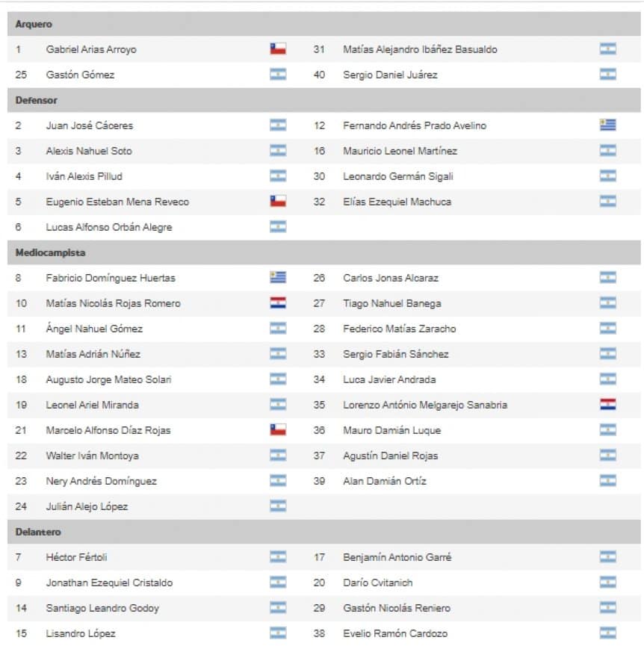Click the Chile flag beside Gabriel Arias Arroyo
The image size is (644, 655).
point(278,49)
